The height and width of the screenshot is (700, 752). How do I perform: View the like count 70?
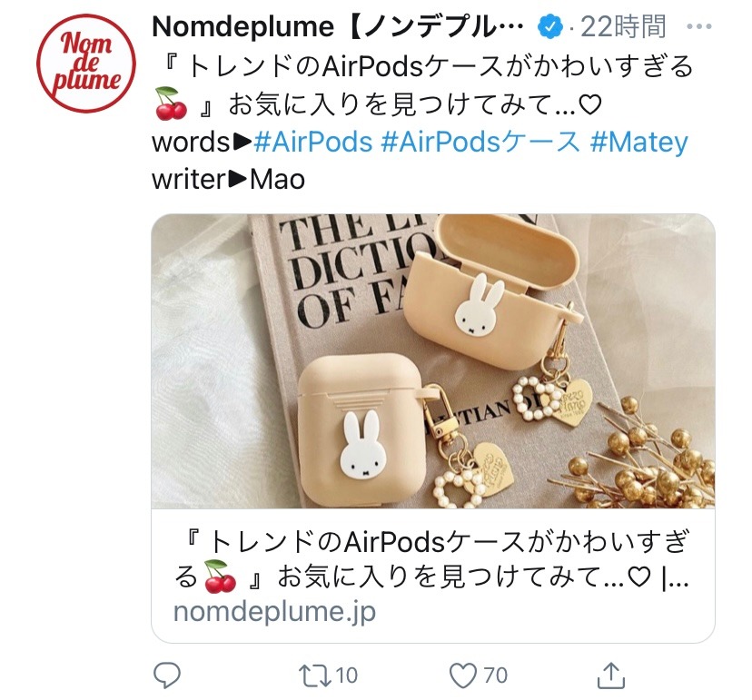click(495, 675)
